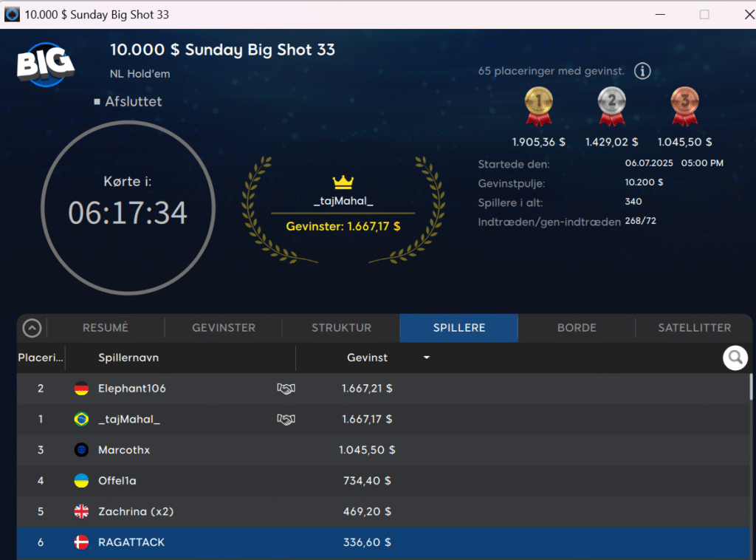756x560 pixels.
Task: Open the SATELLITTER tab
Action: (x=694, y=328)
